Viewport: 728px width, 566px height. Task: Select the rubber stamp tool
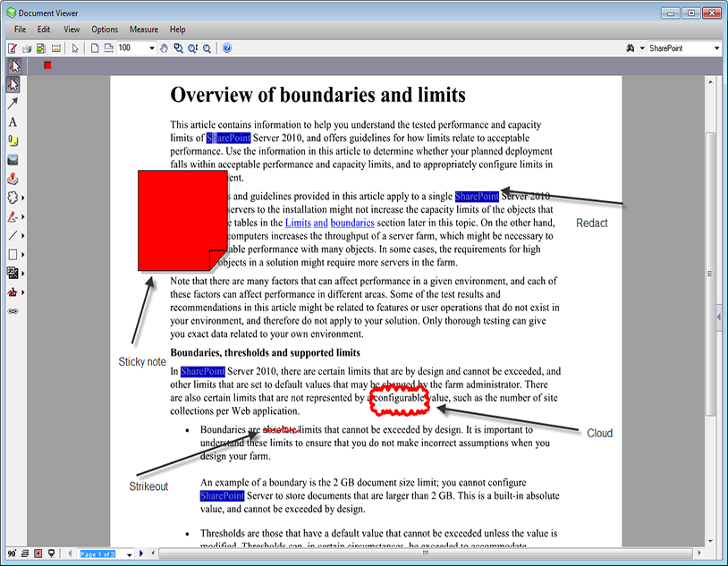coord(13,179)
